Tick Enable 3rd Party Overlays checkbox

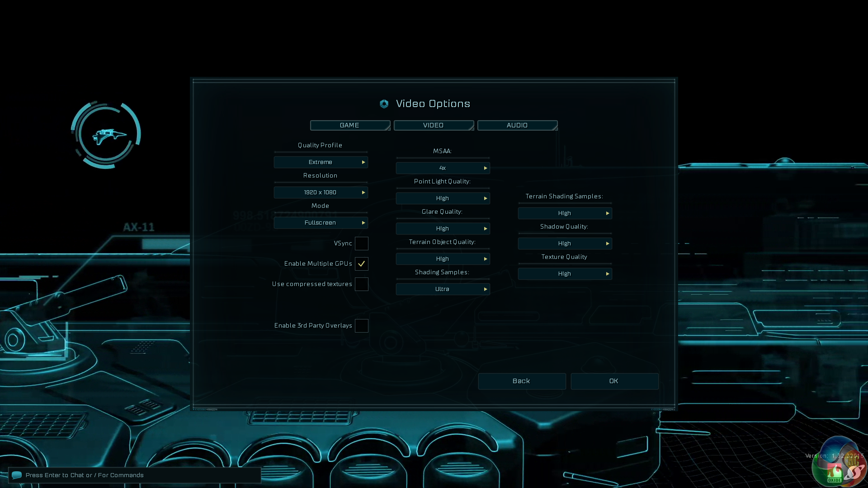362,326
